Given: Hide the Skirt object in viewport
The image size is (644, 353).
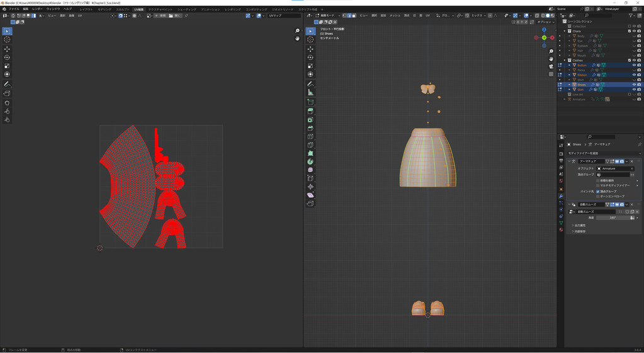Looking at the screenshot, I should 634,90.
